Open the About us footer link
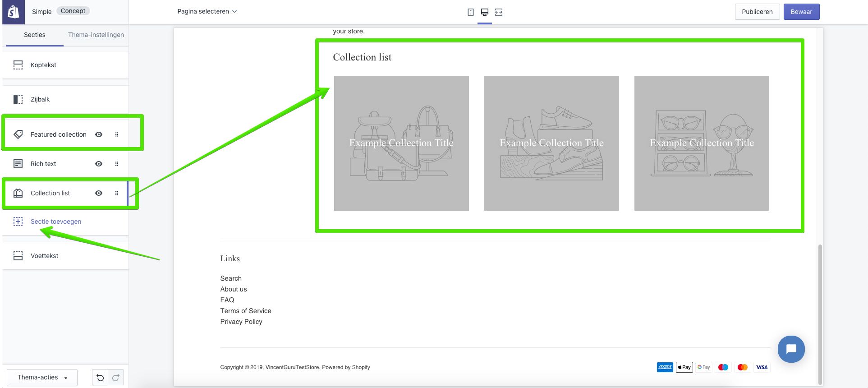 coord(234,289)
